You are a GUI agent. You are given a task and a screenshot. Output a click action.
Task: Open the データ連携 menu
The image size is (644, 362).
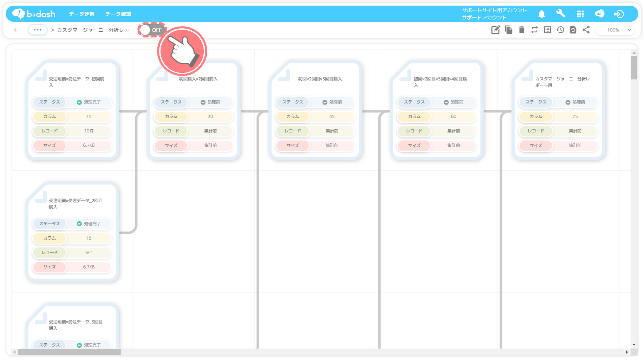click(82, 14)
